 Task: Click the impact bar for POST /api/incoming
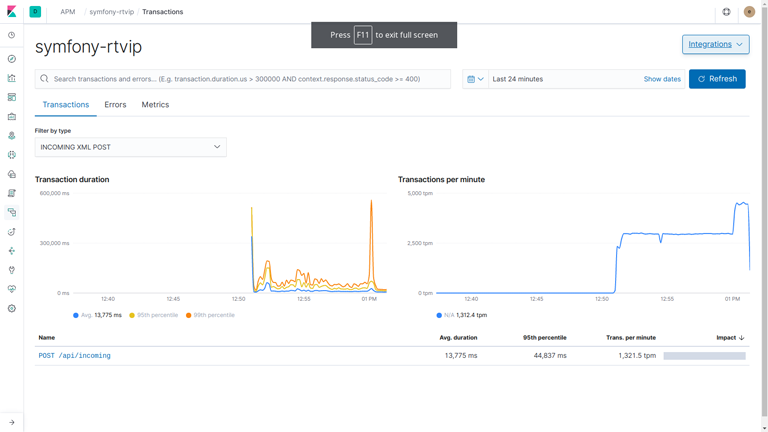tap(704, 356)
